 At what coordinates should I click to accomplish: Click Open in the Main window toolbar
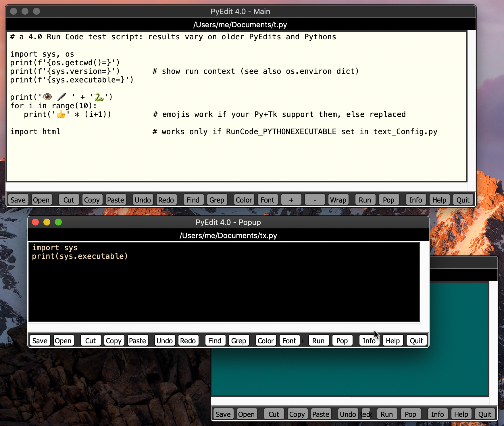pyautogui.click(x=41, y=200)
